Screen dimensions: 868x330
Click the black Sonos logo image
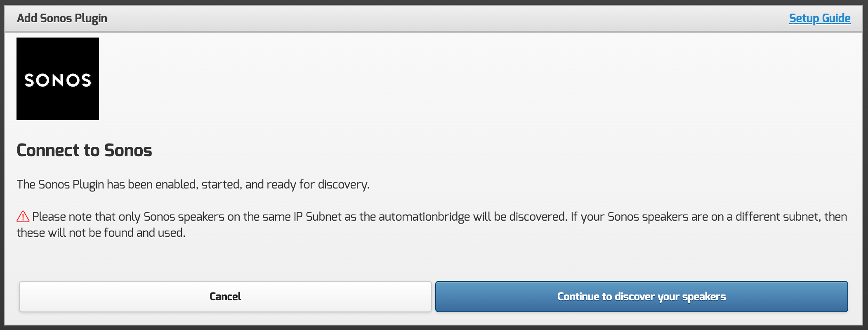coord(58,79)
